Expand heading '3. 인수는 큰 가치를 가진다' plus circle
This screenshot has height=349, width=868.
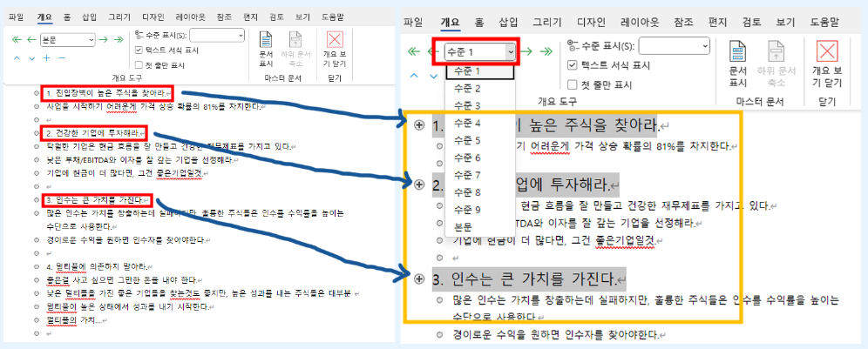(x=419, y=279)
